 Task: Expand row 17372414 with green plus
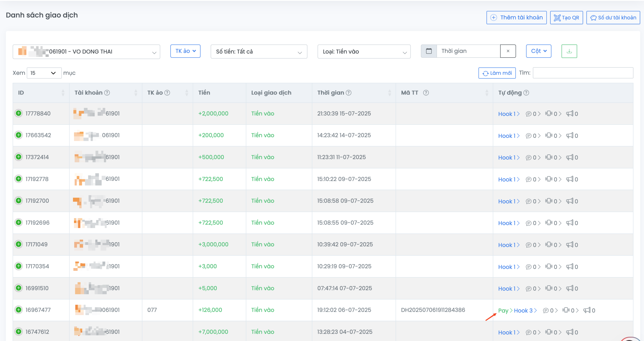coord(19,157)
